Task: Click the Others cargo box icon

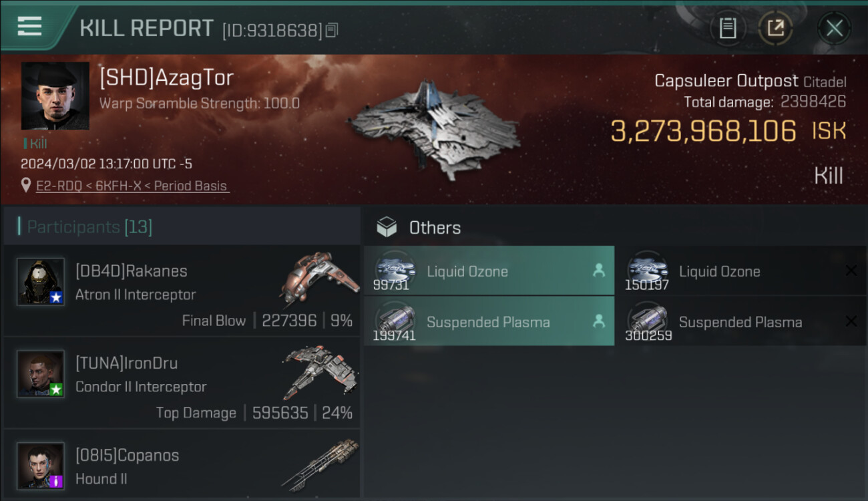Action: point(387,228)
